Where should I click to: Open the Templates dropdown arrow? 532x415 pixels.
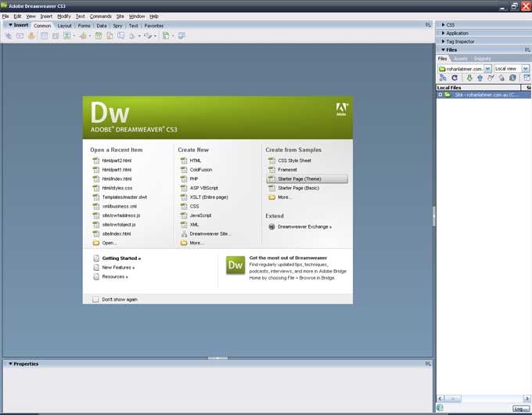coord(173,36)
